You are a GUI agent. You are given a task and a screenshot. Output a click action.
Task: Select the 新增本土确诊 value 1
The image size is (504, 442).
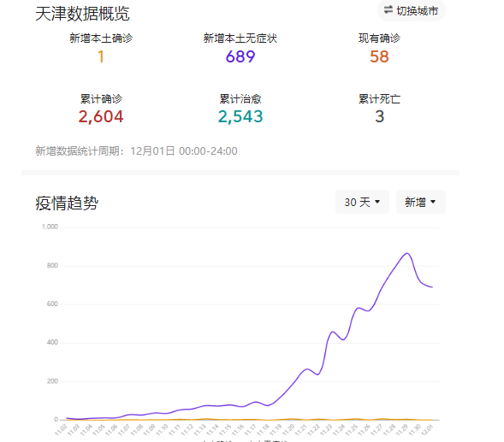(101, 57)
